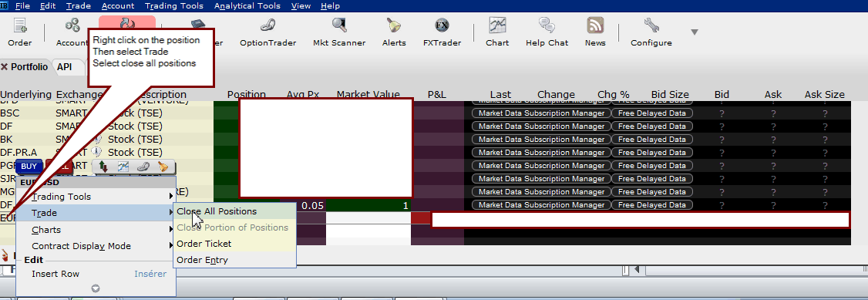
Task: Click Free Delayed Data in BSC row
Action: (651, 113)
